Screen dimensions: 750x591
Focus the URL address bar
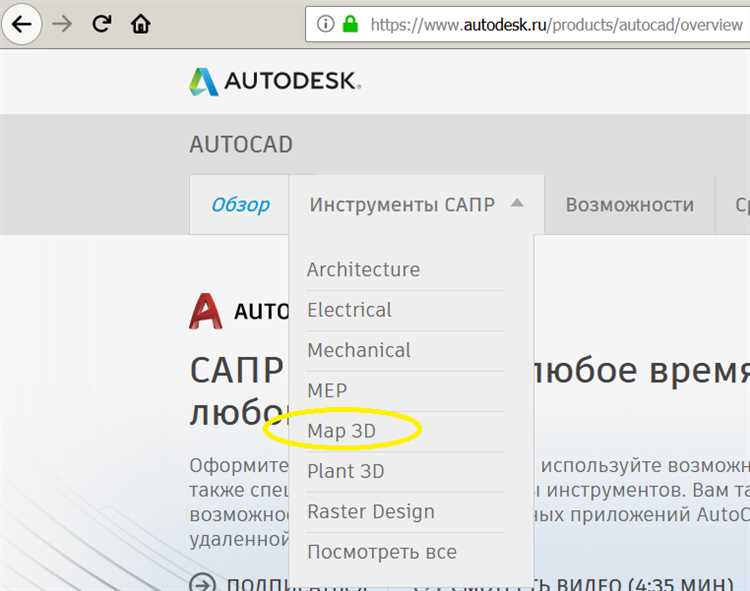point(528,24)
